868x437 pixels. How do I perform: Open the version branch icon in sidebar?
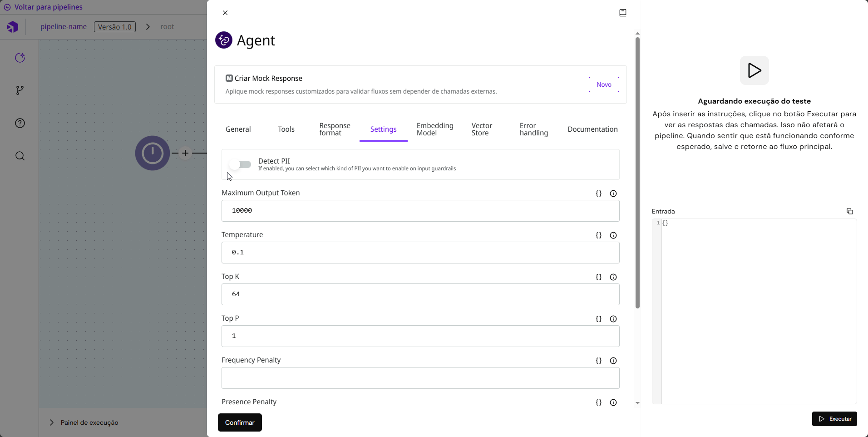(20, 90)
